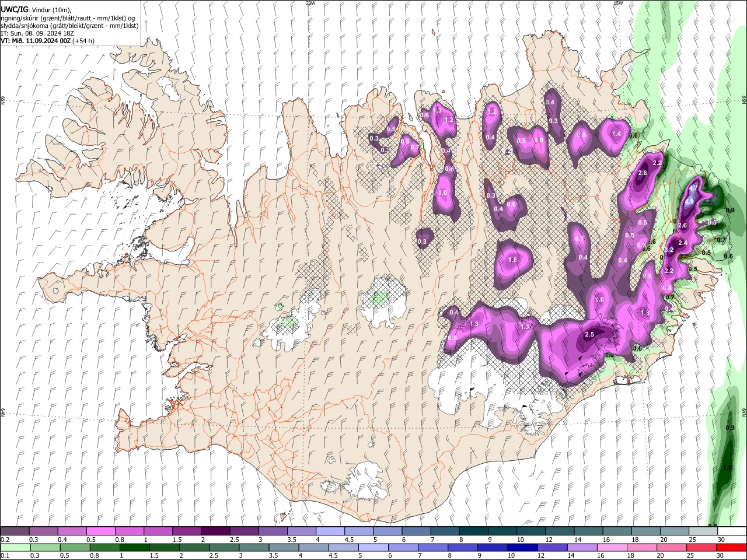Click the 1.5 value in offshore green band

[727, 468]
